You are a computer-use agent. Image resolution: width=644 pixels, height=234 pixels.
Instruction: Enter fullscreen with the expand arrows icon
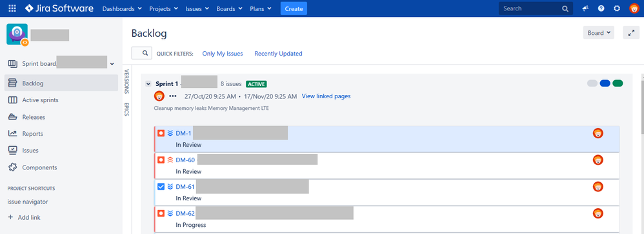click(x=631, y=33)
